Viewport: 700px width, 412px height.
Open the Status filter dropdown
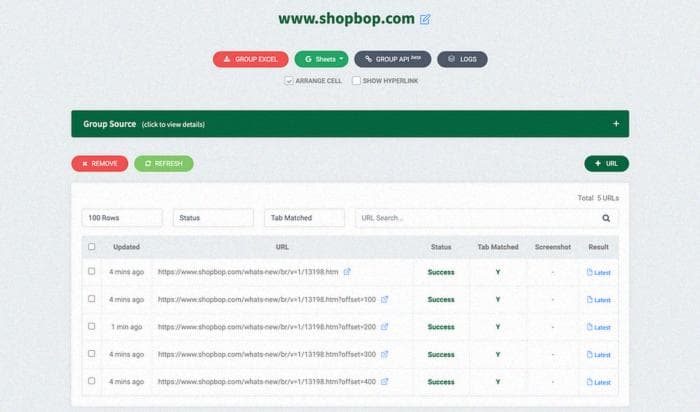point(213,218)
